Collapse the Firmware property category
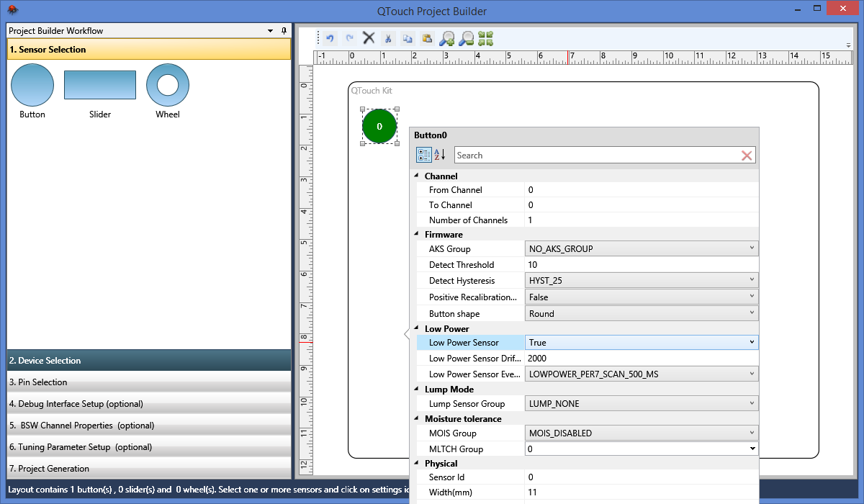 415,234
